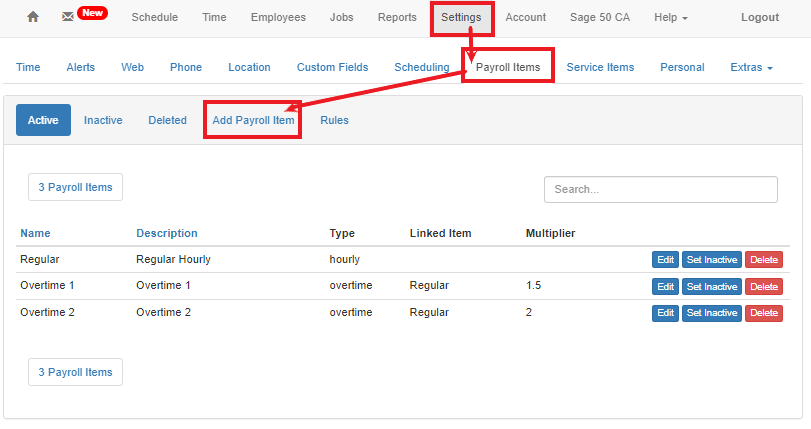Show Active payroll items
The height and width of the screenshot is (429, 811).
point(43,120)
